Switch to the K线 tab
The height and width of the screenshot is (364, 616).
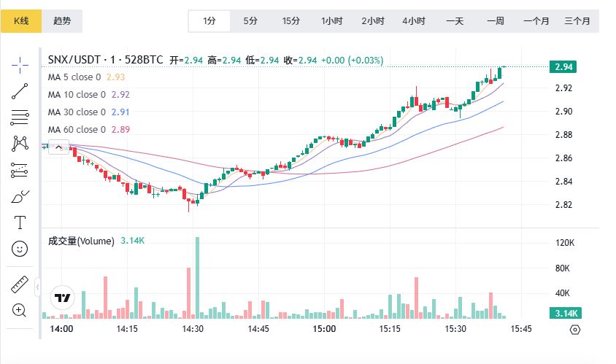[20, 21]
